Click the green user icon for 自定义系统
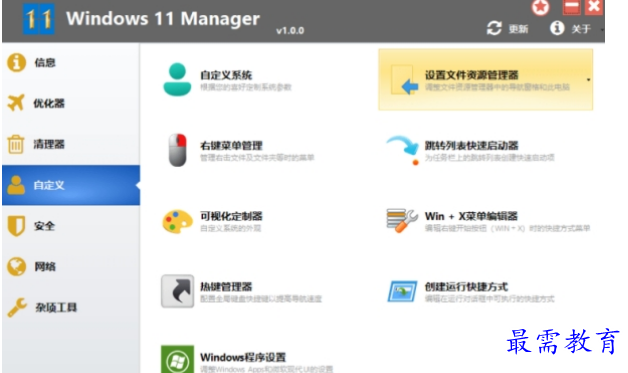Screen dimensions: 628x373 (x=177, y=79)
